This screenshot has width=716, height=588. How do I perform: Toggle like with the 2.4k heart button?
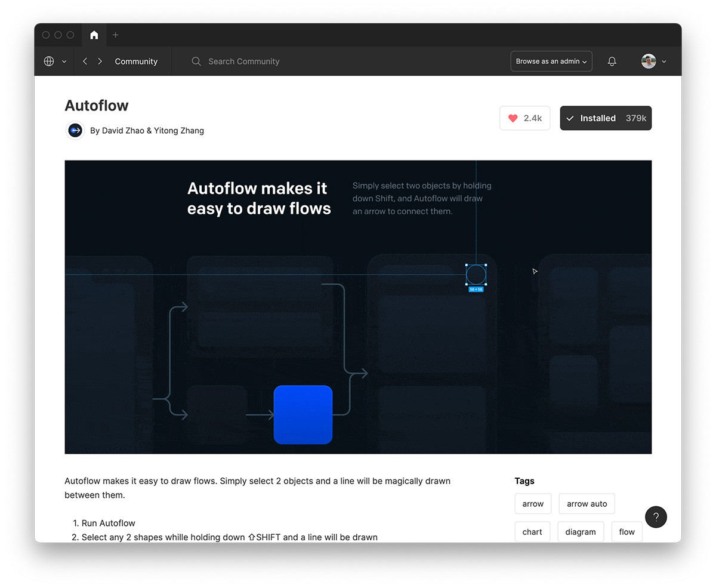point(524,118)
